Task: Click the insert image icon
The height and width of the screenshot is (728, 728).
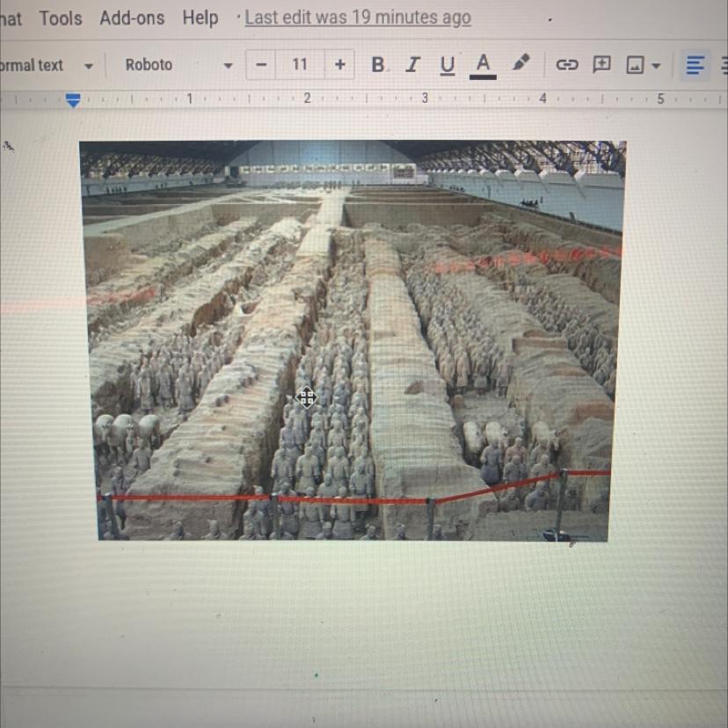Action: tap(635, 65)
